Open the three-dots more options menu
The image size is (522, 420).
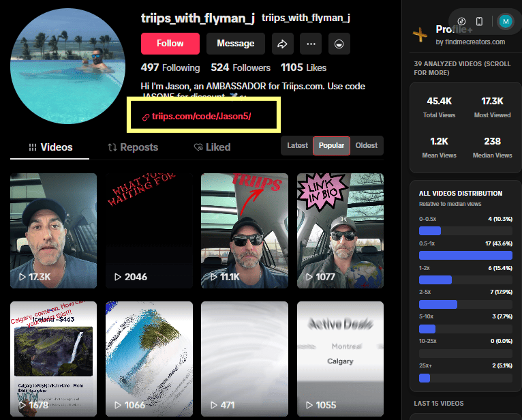(x=311, y=44)
